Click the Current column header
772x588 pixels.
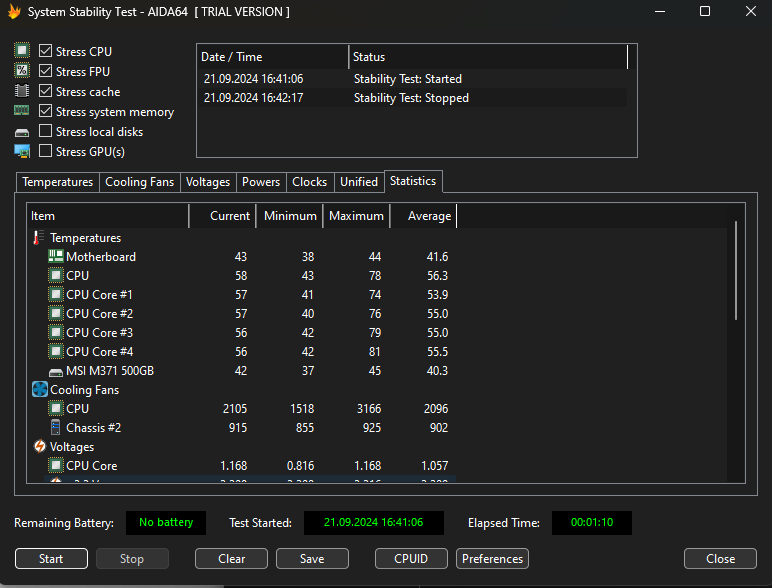[223, 216]
